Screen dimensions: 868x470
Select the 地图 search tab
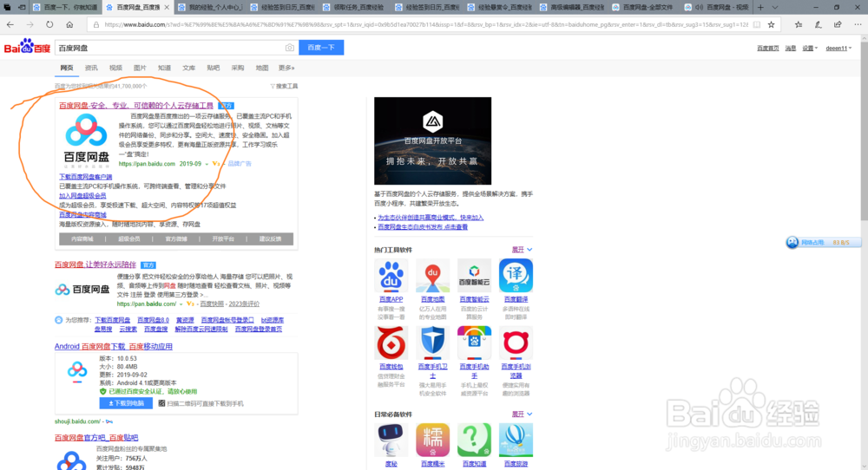point(262,68)
